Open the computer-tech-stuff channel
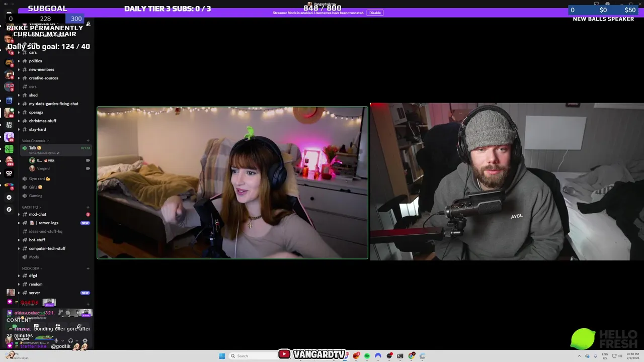The width and height of the screenshot is (644, 362). point(47,248)
